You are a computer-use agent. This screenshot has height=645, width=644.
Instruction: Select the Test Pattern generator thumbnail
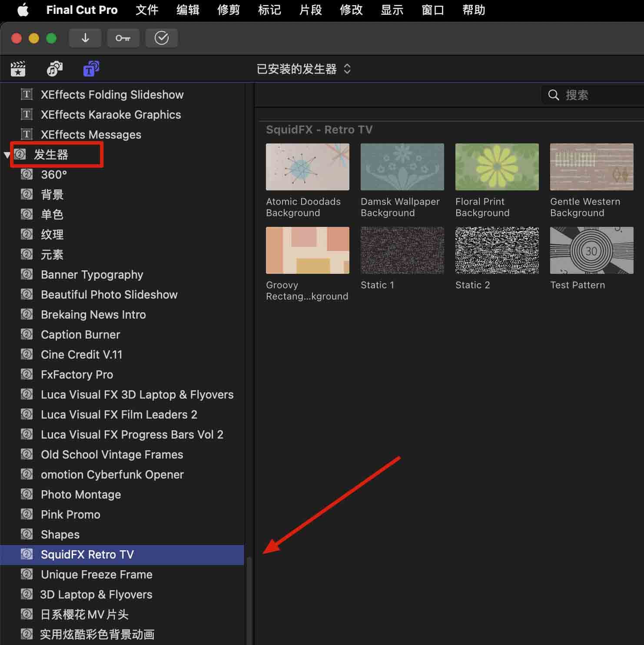pos(591,250)
